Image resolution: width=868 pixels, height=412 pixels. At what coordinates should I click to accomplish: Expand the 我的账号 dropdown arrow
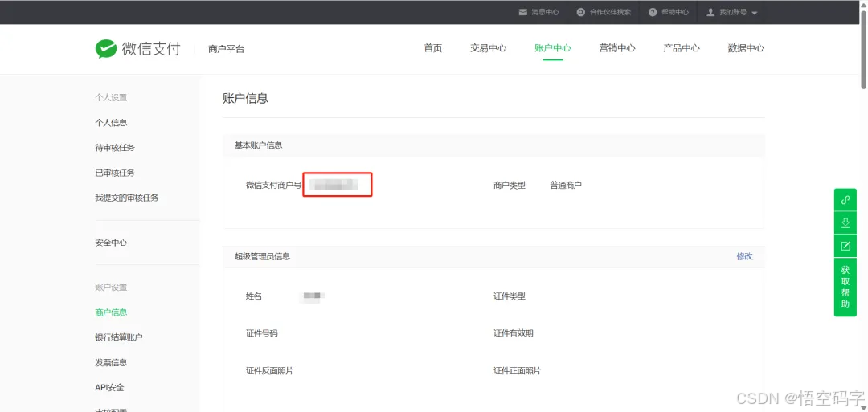pos(754,13)
